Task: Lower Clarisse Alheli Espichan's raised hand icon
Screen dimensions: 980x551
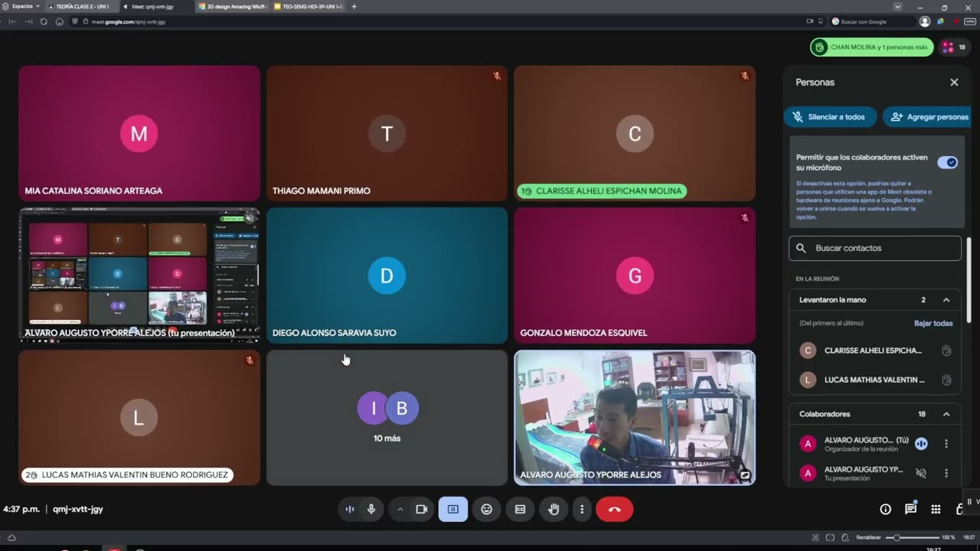Action: click(946, 350)
